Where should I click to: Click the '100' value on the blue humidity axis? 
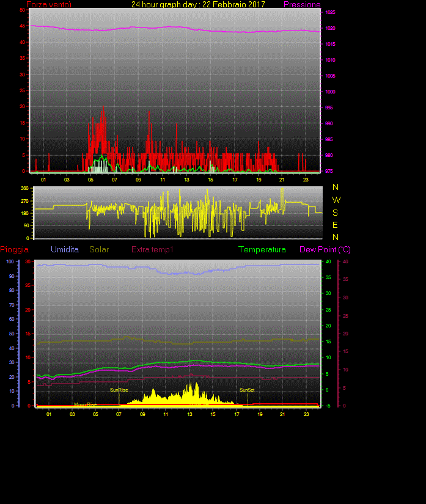click(x=10, y=261)
